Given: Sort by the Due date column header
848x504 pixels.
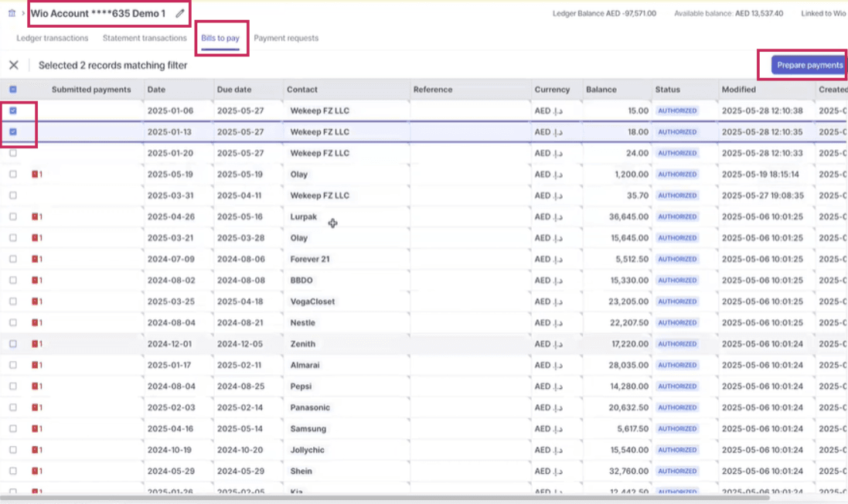Looking at the screenshot, I should tap(234, 89).
